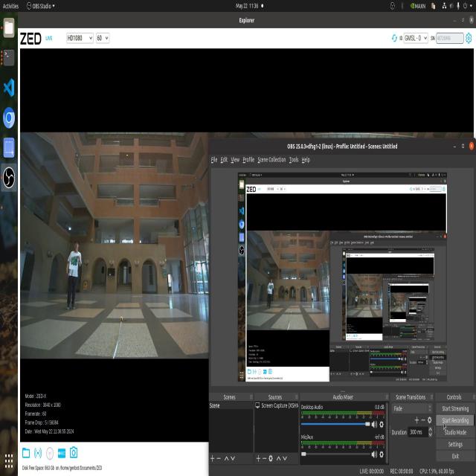The width and height of the screenshot is (476, 476).
Task: Click the OBS preview canvas
Action: click(x=342, y=277)
